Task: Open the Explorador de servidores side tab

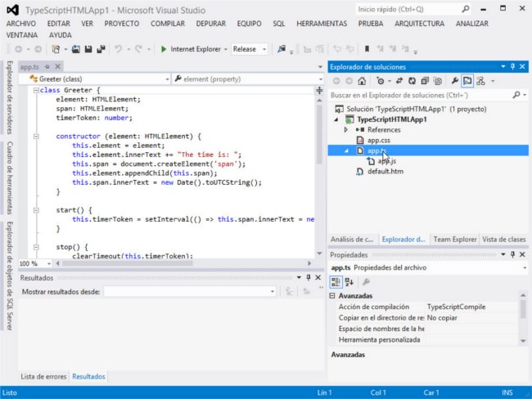Action: click(10, 97)
